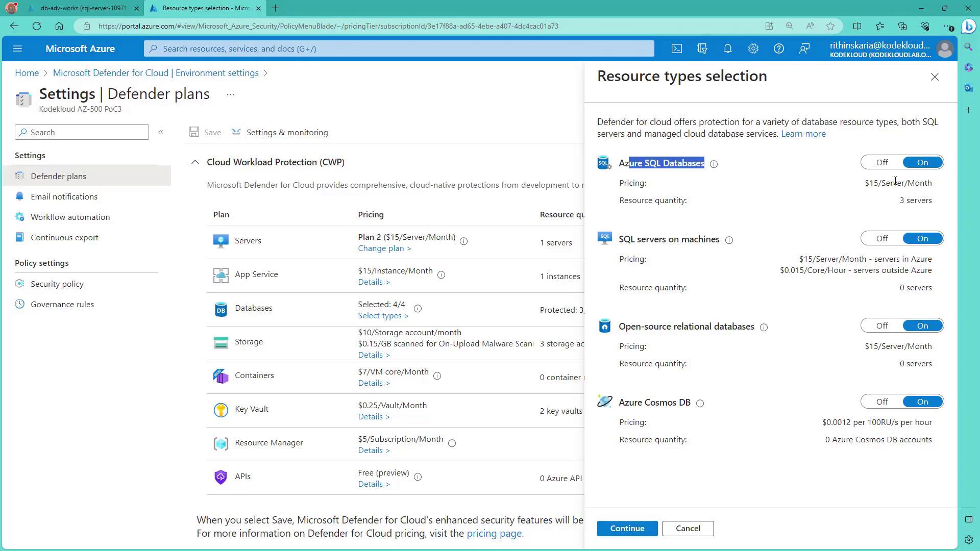The height and width of the screenshot is (551, 980).
Task: Open the feedback icon in header
Action: coord(804,49)
